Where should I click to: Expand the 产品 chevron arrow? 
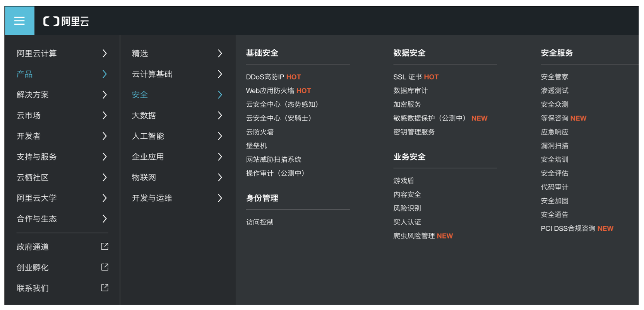click(x=104, y=74)
